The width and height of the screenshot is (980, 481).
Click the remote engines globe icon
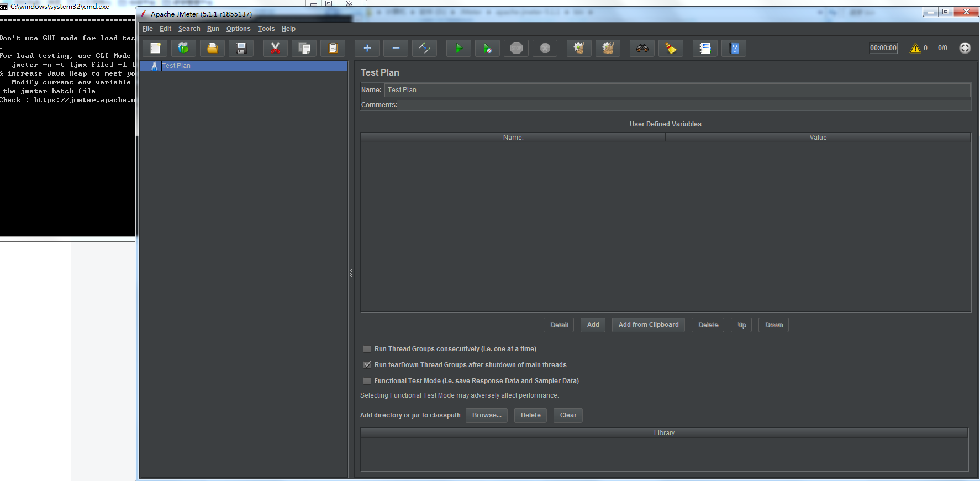(965, 48)
